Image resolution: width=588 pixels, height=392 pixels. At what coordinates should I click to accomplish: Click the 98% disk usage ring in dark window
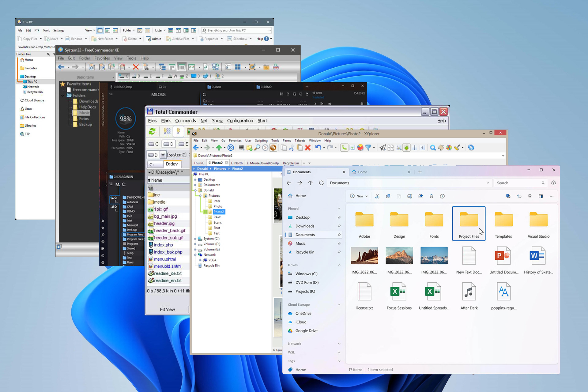pos(126,119)
